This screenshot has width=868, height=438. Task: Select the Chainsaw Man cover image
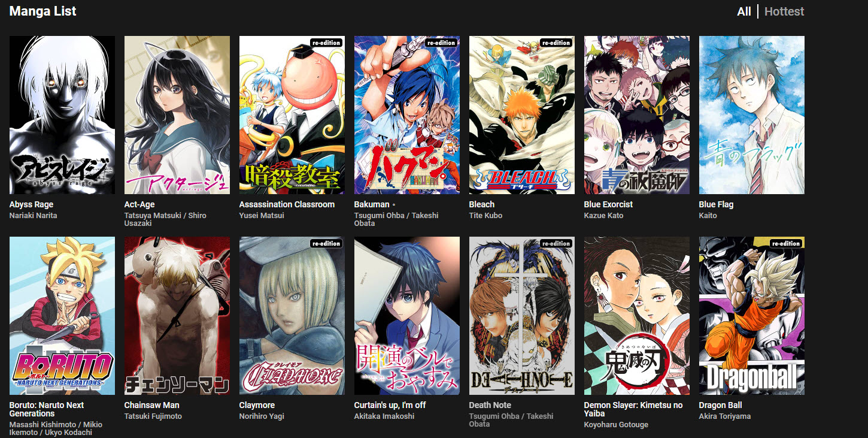(x=177, y=316)
